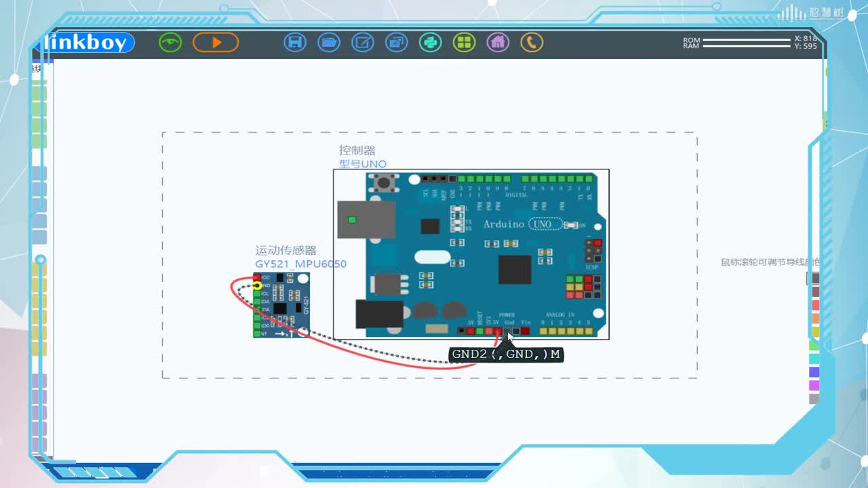The width and height of the screenshot is (868, 488).
Task: Go to the purple home icon
Action: tap(498, 43)
